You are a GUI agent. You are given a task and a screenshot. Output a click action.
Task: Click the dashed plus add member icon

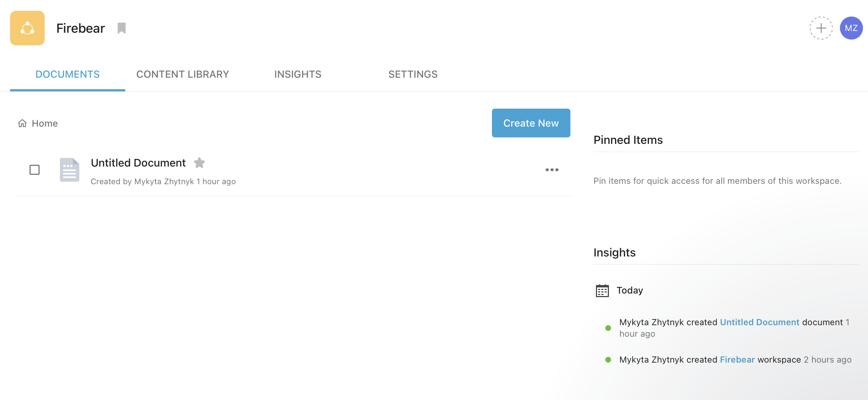821,28
